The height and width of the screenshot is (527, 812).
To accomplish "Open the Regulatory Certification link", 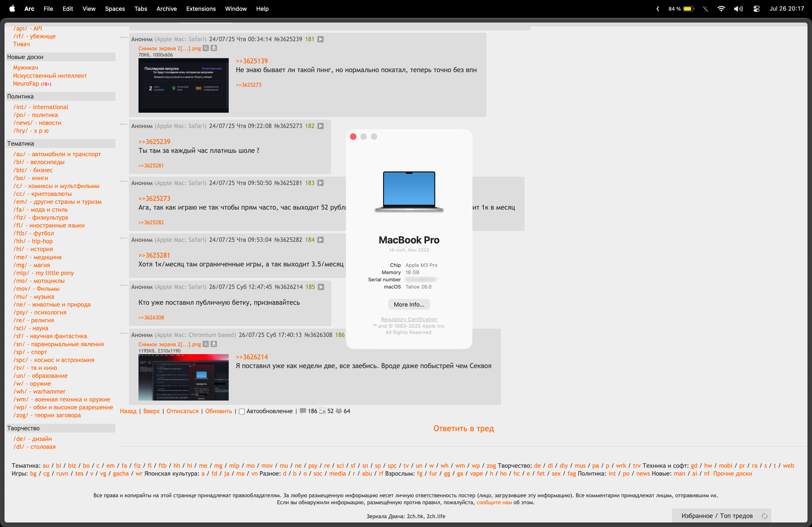I will 409,319.
